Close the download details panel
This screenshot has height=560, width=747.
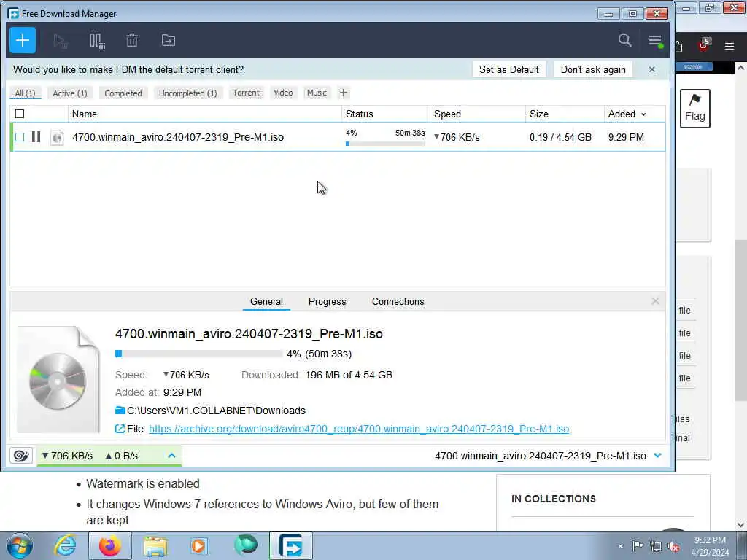pos(655,301)
